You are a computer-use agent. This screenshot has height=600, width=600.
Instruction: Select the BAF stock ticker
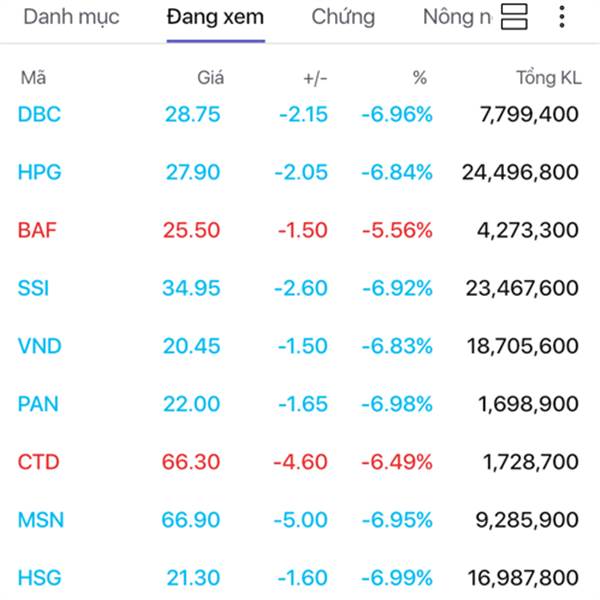coord(37,230)
